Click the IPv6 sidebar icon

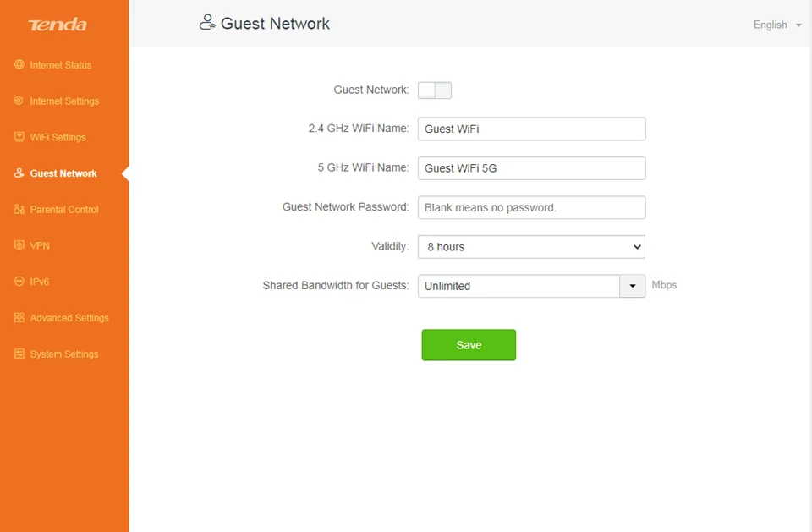19,282
